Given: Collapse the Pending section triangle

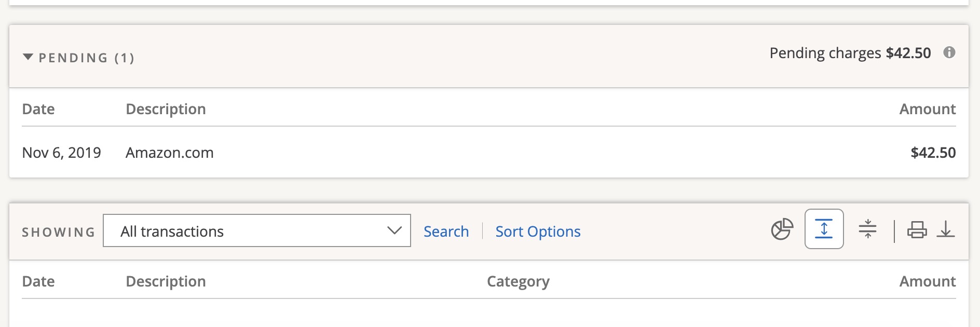Looking at the screenshot, I should pos(28,57).
